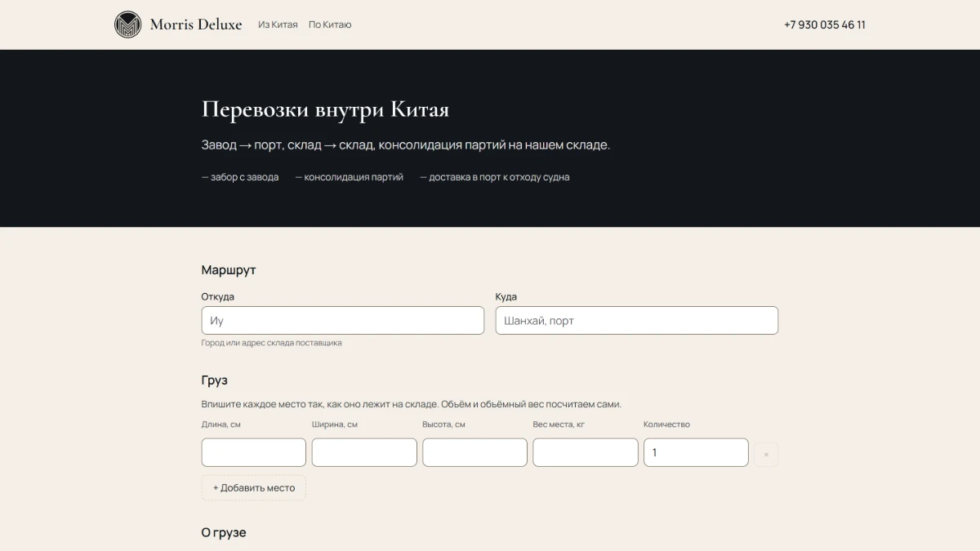980x551 pixels.
Task: Add another place with «+ Добавить место»
Action: coord(254,487)
